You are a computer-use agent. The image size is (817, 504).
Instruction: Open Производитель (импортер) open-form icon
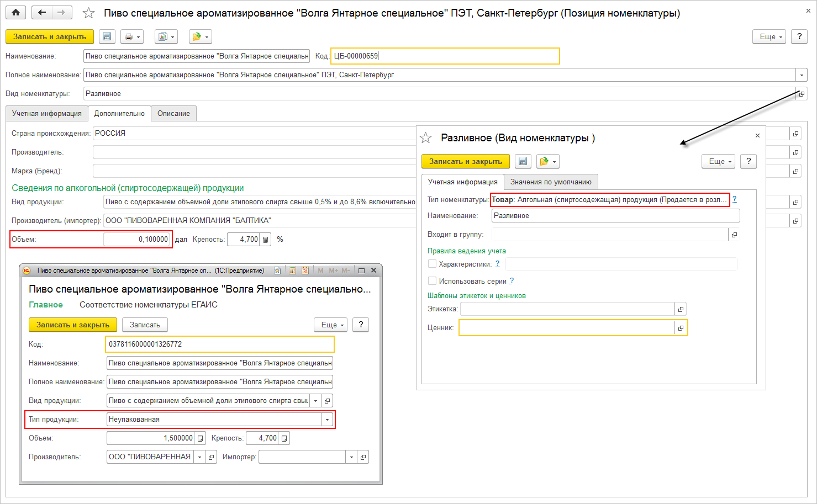795,221
